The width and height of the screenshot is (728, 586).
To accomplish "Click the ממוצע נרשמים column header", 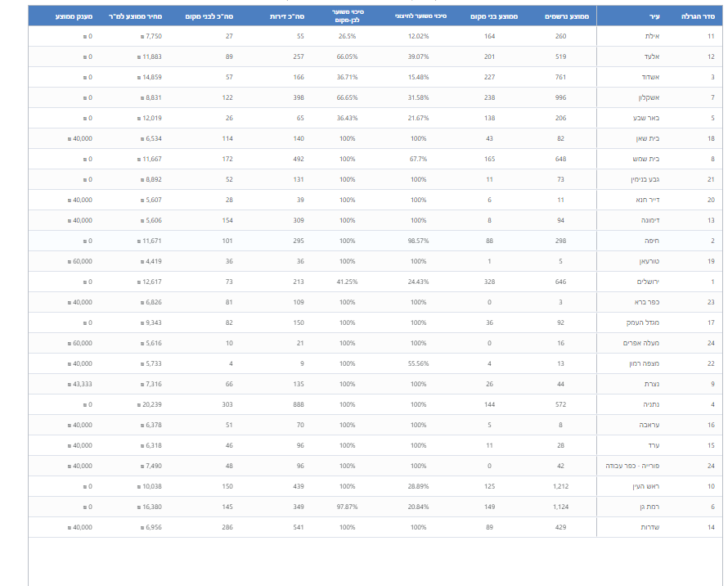I will 566,16.
